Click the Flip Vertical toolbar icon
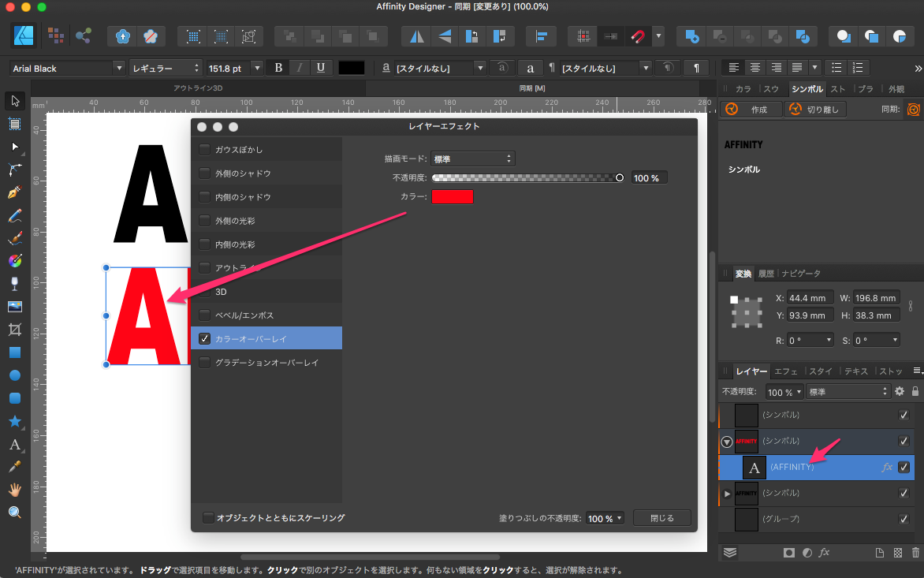Screen dimensions: 924x578 coord(445,36)
